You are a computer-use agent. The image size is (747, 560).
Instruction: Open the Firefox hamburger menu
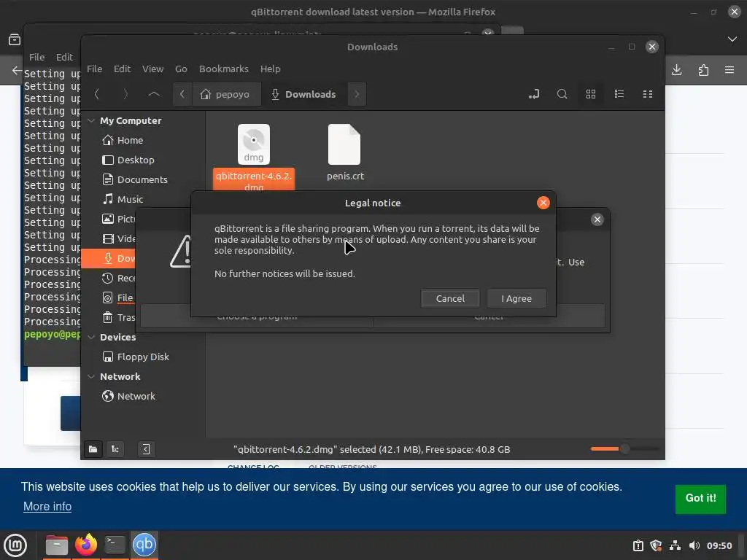tap(729, 70)
